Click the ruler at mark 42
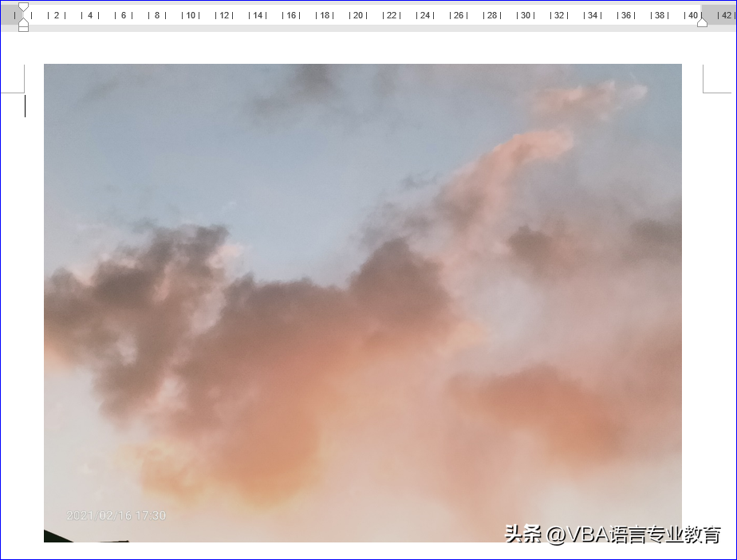The width and height of the screenshot is (737, 560). click(x=727, y=15)
